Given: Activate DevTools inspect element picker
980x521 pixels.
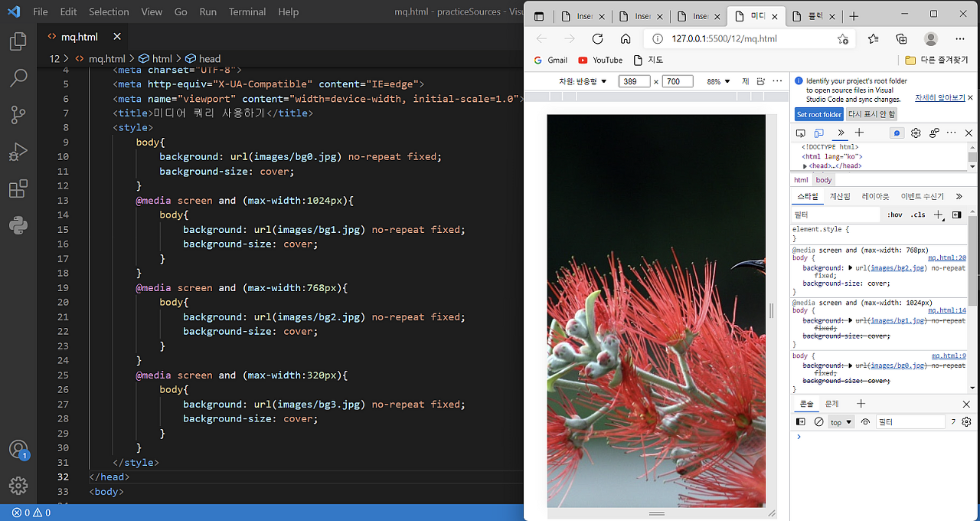Looking at the screenshot, I should click(x=800, y=133).
